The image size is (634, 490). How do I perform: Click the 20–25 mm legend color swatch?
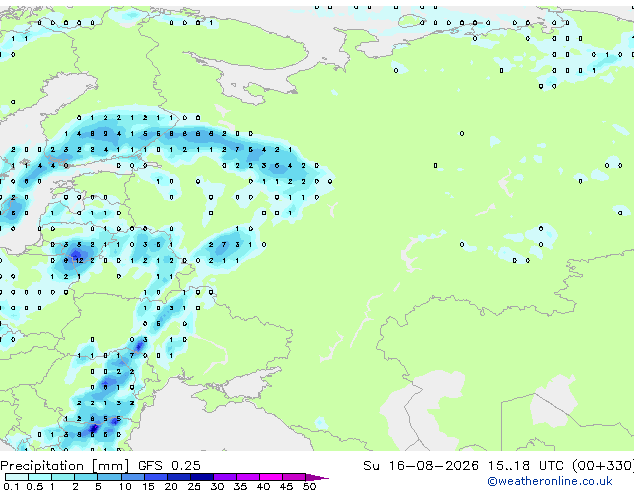[178, 477]
